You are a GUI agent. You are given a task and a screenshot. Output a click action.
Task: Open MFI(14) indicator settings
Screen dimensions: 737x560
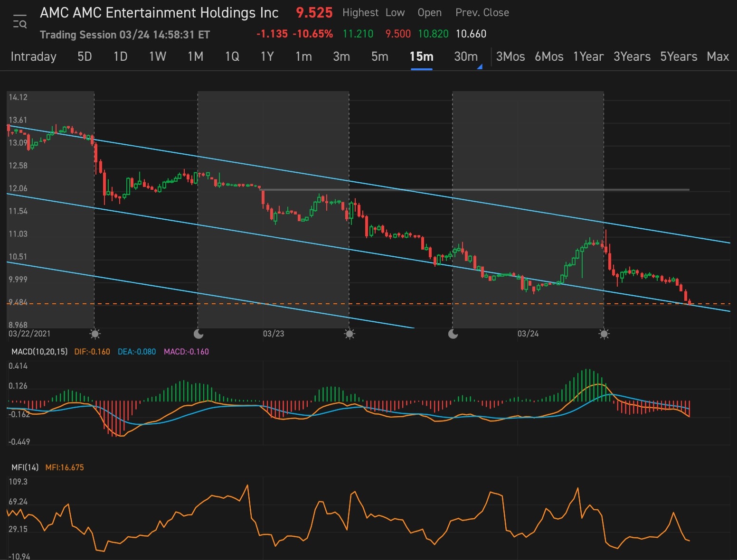click(x=25, y=467)
